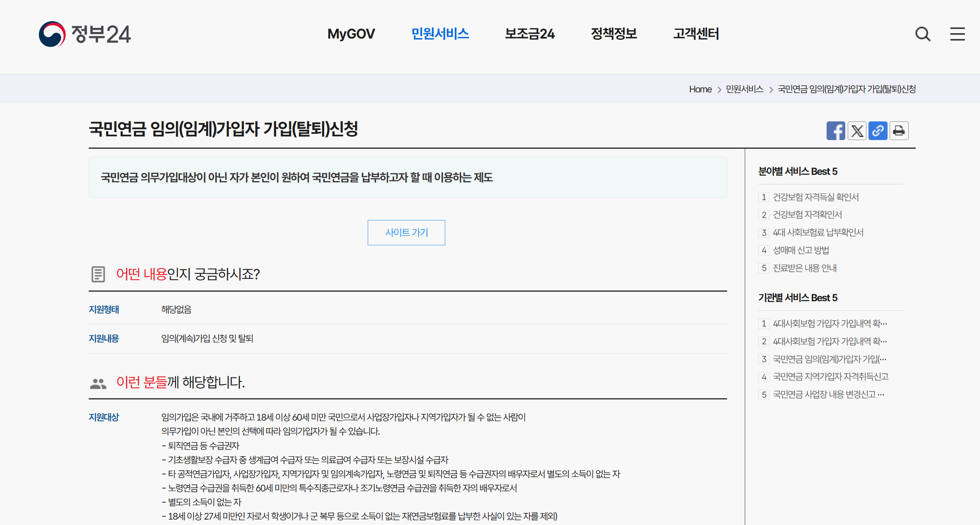
Task: Select the 민원서비스 menu
Action: pyautogui.click(x=440, y=34)
